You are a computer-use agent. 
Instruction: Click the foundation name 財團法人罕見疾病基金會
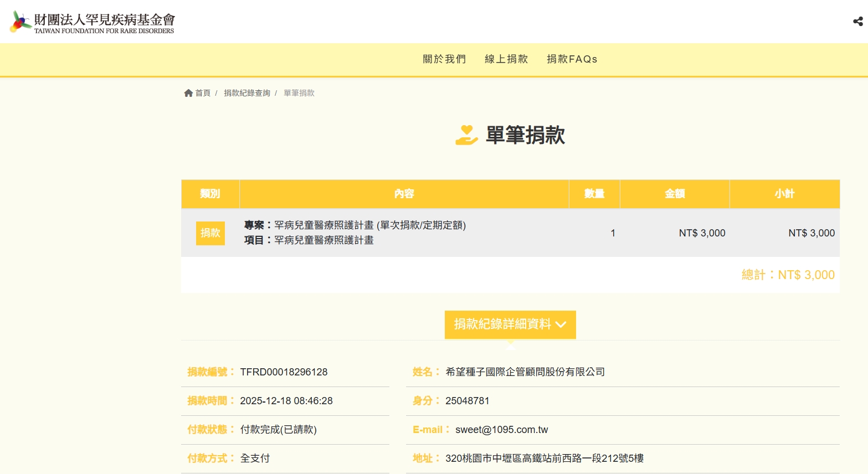[x=104, y=20]
